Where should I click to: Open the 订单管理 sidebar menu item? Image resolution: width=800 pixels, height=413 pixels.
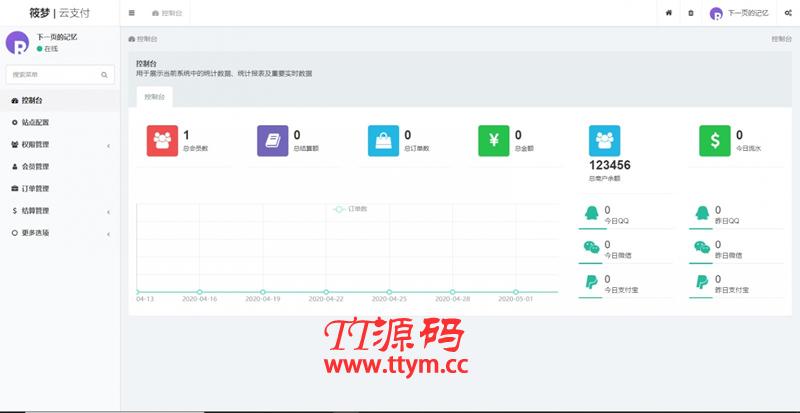click(60, 188)
